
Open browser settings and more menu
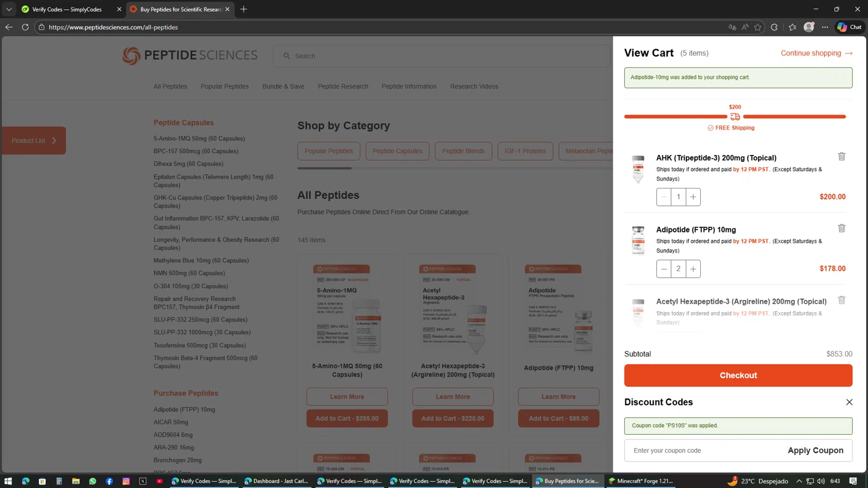[825, 27]
